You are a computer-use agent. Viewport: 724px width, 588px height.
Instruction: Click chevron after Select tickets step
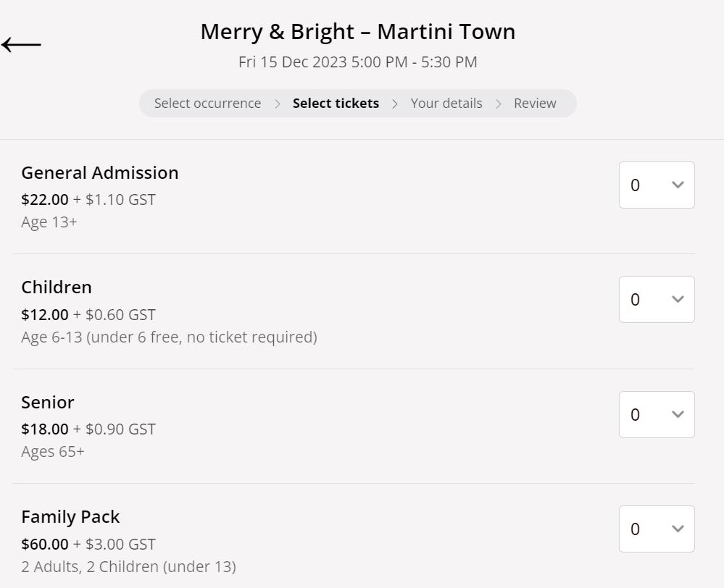click(x=395, y=104)
